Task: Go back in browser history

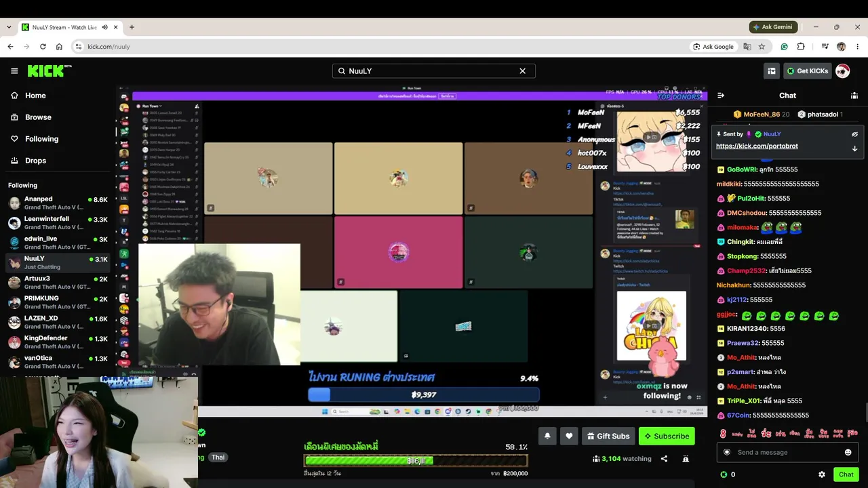Action: click(x=10, y=47)
